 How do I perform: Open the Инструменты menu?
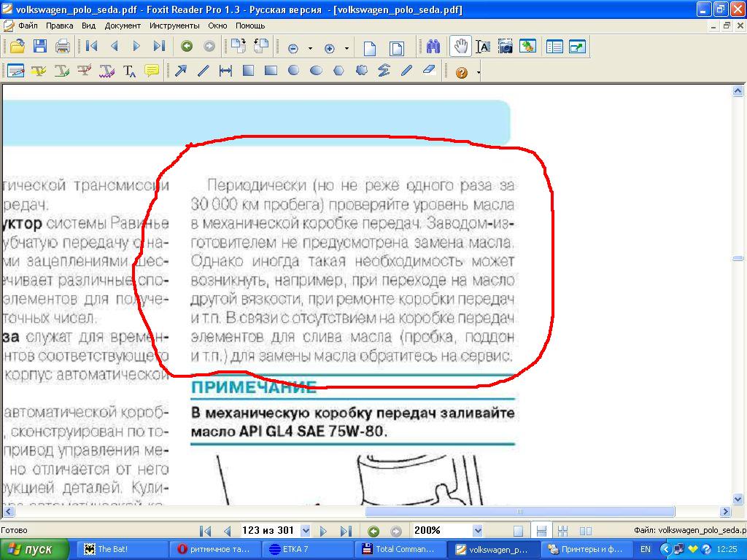(x=174, y=26)
